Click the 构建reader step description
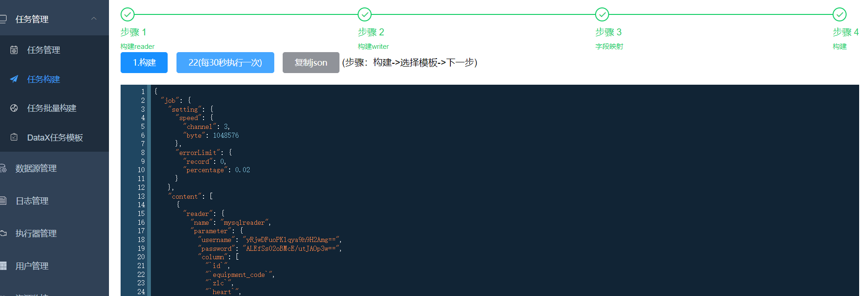Viewport: 868px width, 296px height. [x=137, y=47]
